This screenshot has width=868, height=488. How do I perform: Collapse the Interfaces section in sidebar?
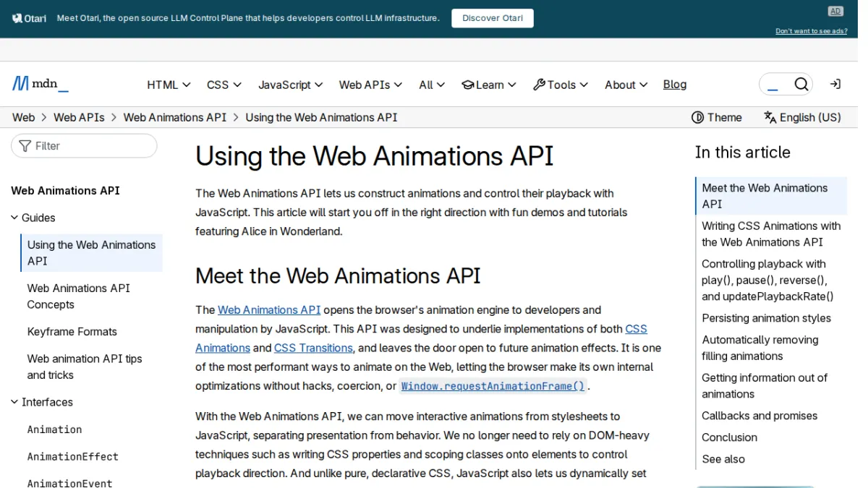coord(42,402)
